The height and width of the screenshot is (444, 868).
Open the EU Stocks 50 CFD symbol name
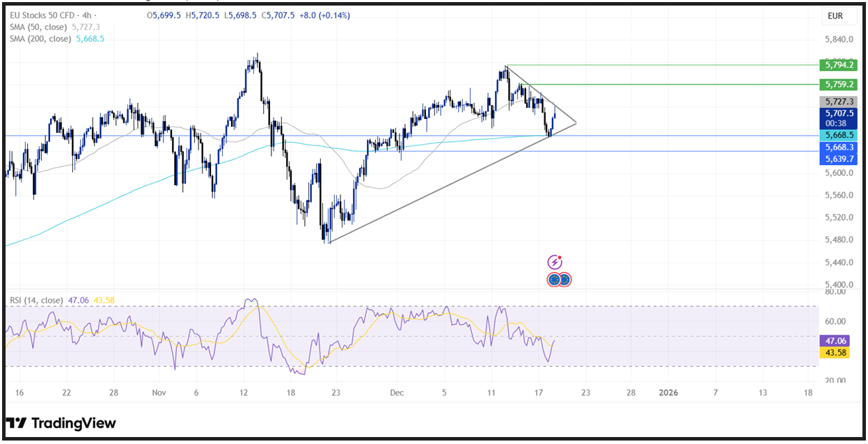42,15
